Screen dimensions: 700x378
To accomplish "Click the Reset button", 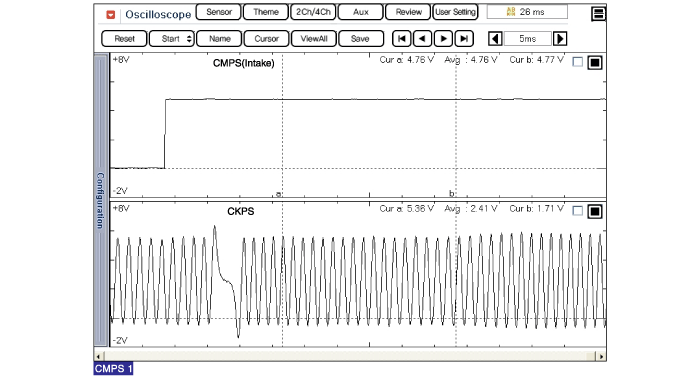I will click(124, 39).
